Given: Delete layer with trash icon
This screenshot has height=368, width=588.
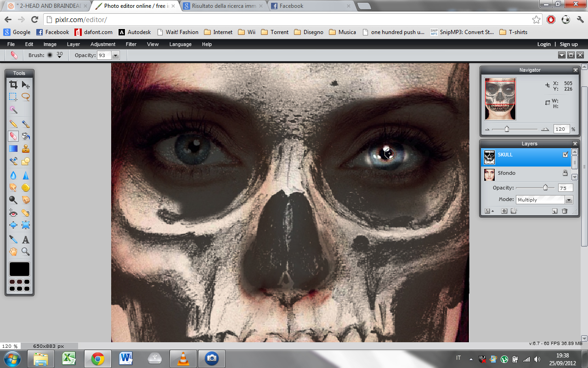Looking at the screenshot, I should pyautogui.click(x=565, y=211).
